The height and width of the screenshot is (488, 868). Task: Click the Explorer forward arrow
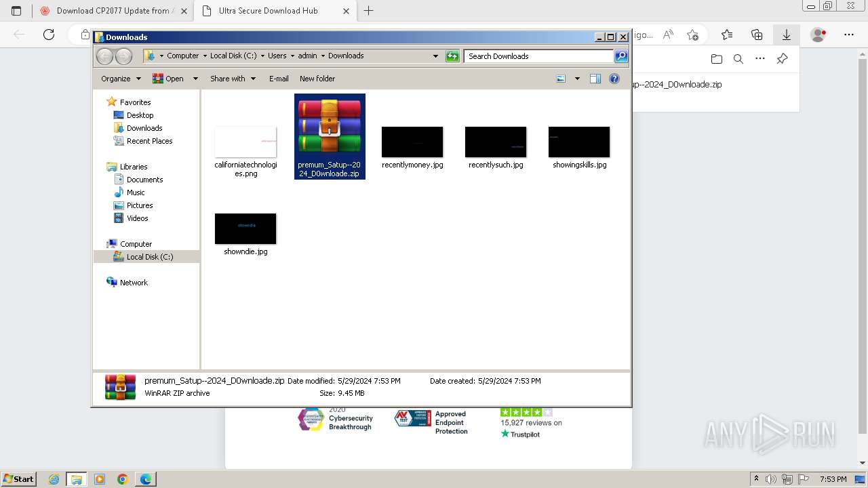123,56
